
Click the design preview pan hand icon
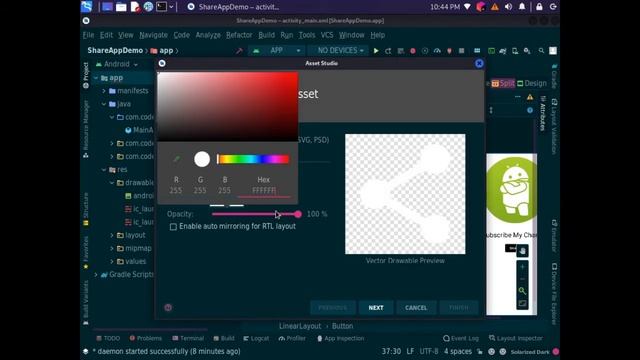click(x=522, y=251)
